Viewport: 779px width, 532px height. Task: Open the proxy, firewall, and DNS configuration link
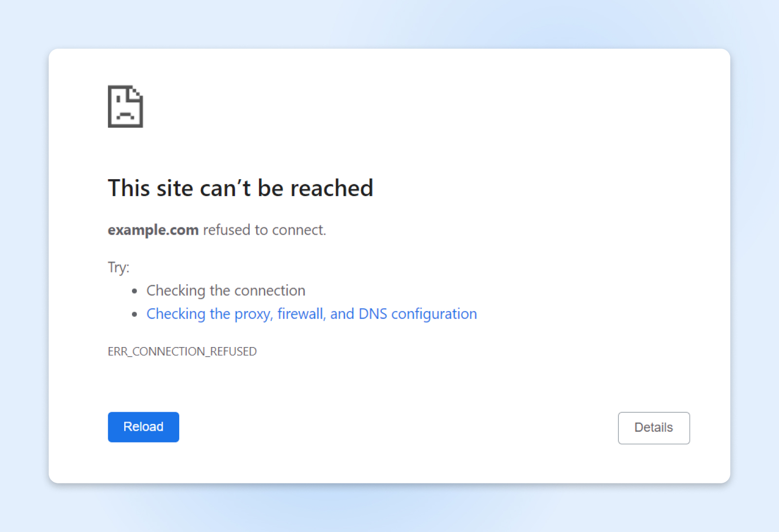(x=311, y=313)
